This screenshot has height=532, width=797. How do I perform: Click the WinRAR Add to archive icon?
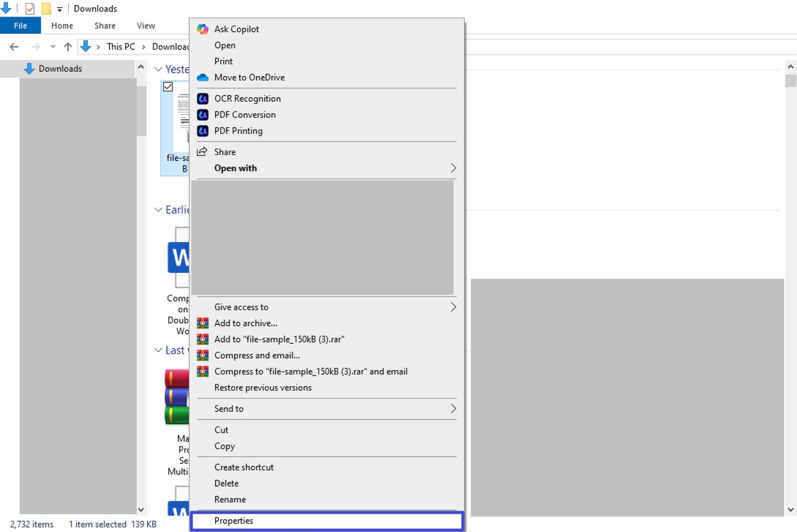(202, 323)
